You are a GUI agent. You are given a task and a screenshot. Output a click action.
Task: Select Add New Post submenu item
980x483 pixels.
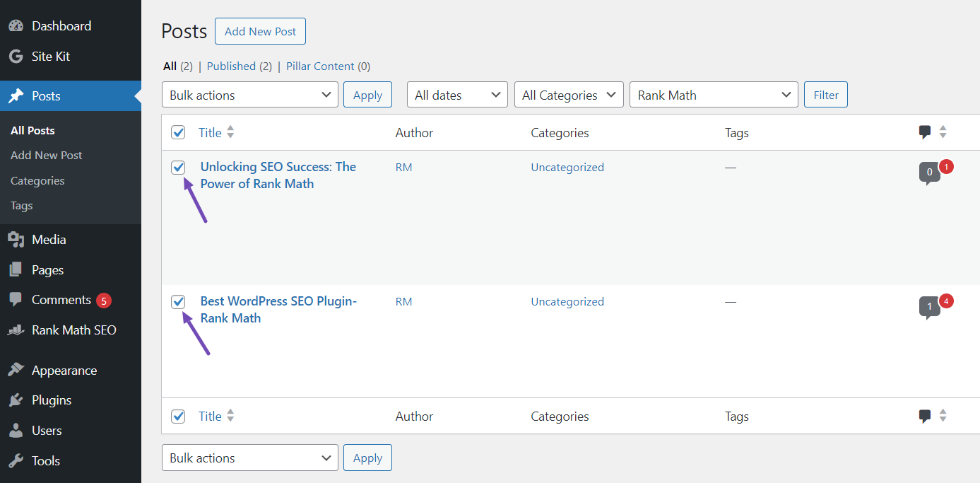[x=47, y=156]
